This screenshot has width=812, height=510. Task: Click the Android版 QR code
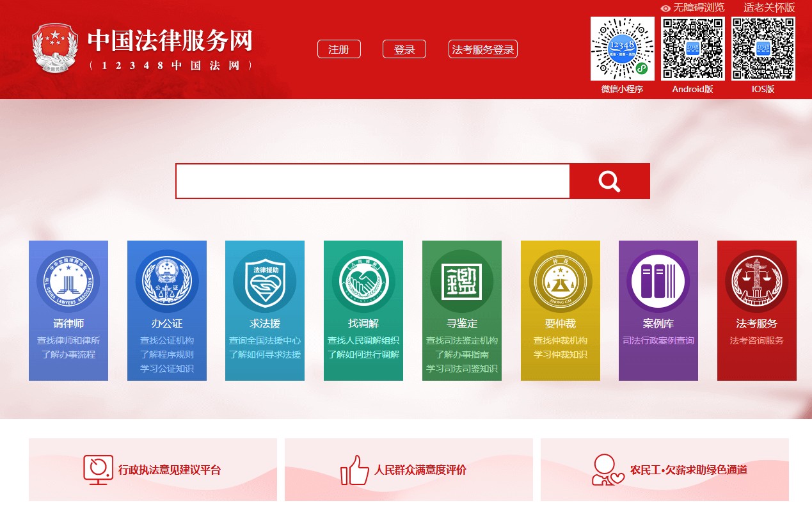(x=693, y=49)
